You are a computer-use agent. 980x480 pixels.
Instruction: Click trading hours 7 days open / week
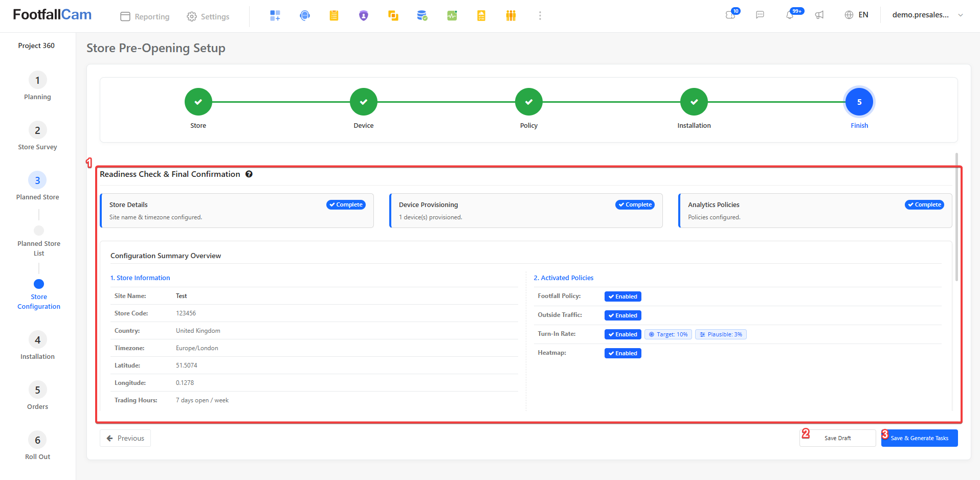pyautogui.click(x=203, y=400)
